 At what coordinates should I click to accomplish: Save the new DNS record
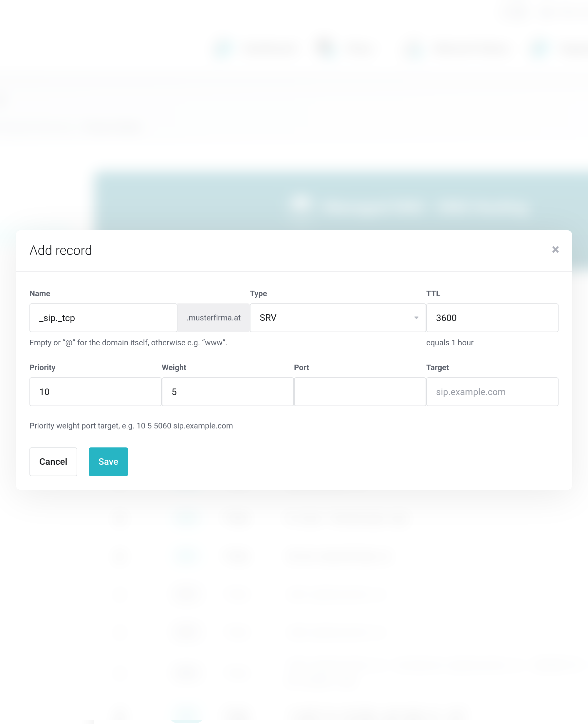(108, 462)
